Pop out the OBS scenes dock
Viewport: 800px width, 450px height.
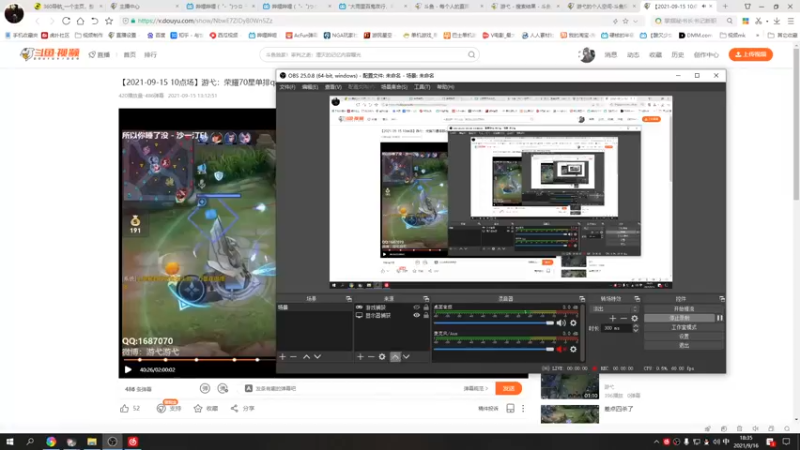[x=348, y=298]
